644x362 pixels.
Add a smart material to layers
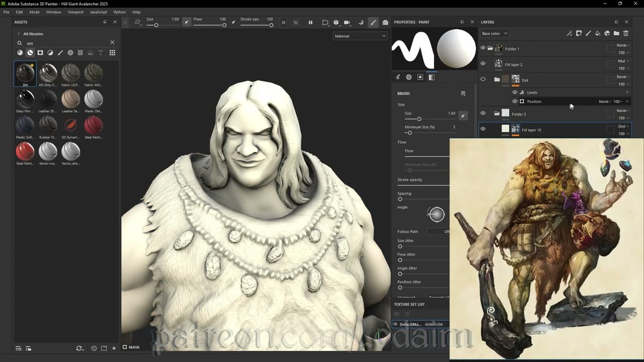pyautogui.click(x=607, y=34)
